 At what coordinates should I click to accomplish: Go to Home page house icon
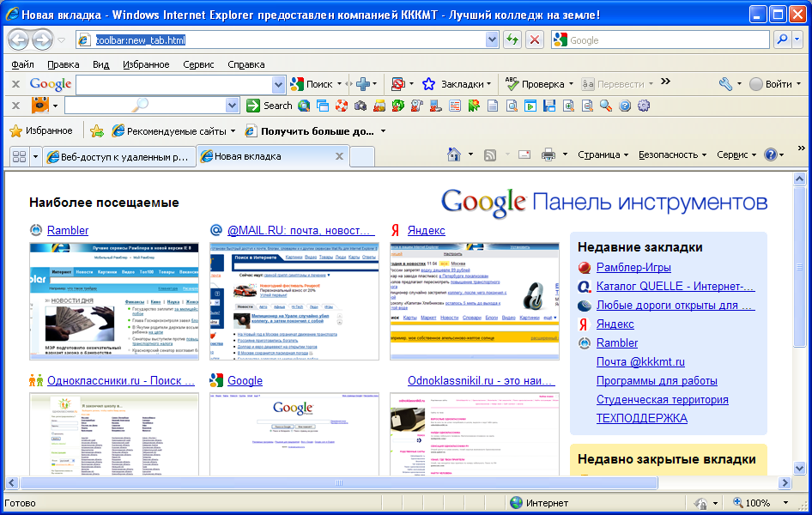[454, 154]
